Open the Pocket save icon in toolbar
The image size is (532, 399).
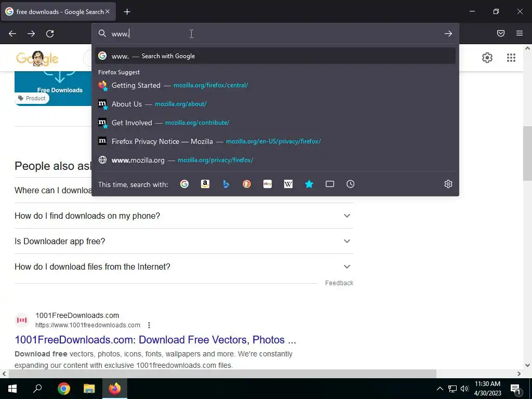501,33
